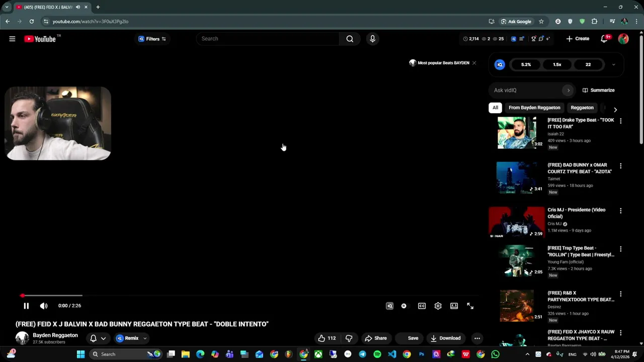The height and width of the screenshot is (362, 644).
Task: Click the vidIQ chat bubble icon
Action: [x=541, y=39]
